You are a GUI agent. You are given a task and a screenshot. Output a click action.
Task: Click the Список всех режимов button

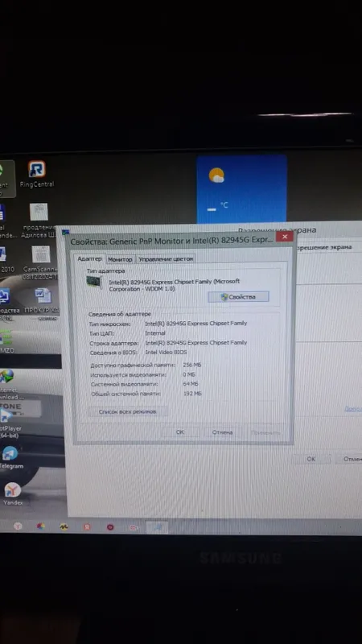(127, 411)
